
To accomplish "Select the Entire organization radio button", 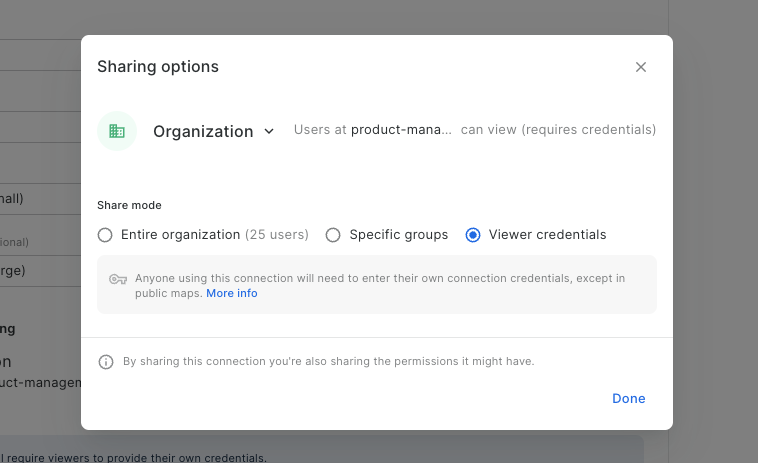I will pos(105,235).
